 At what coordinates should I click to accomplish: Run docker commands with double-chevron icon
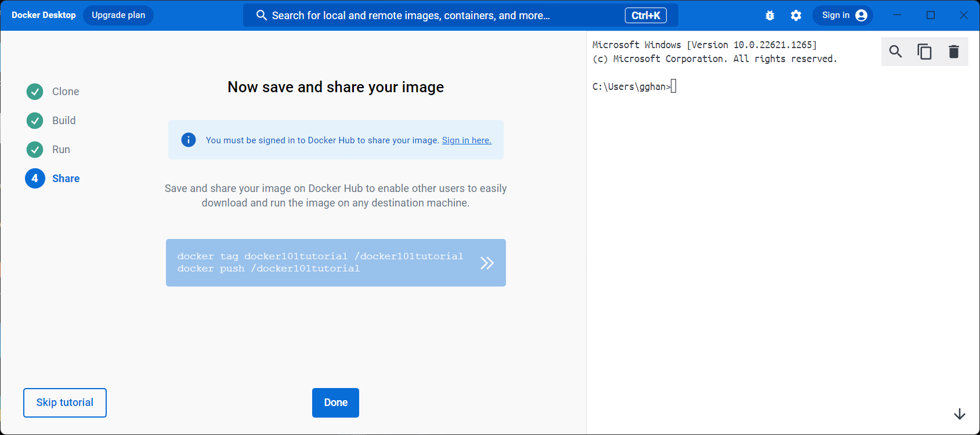click(x=487, y=263)
